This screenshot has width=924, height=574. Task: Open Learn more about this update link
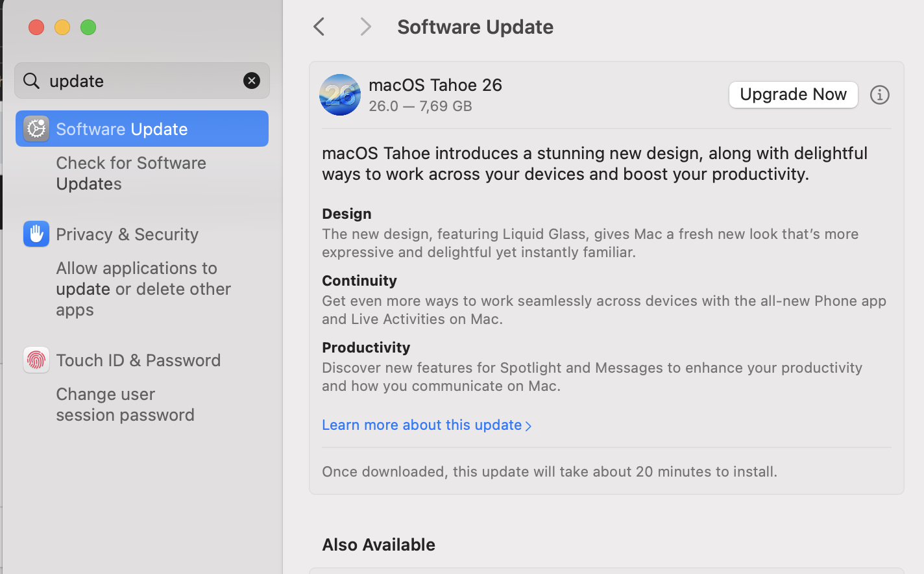[427, 425]
